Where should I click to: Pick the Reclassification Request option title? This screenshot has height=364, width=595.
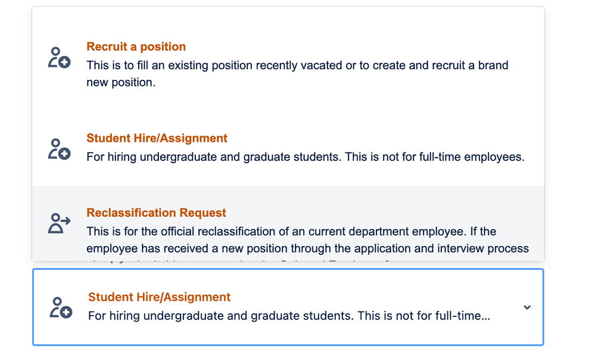click(156, 213)
